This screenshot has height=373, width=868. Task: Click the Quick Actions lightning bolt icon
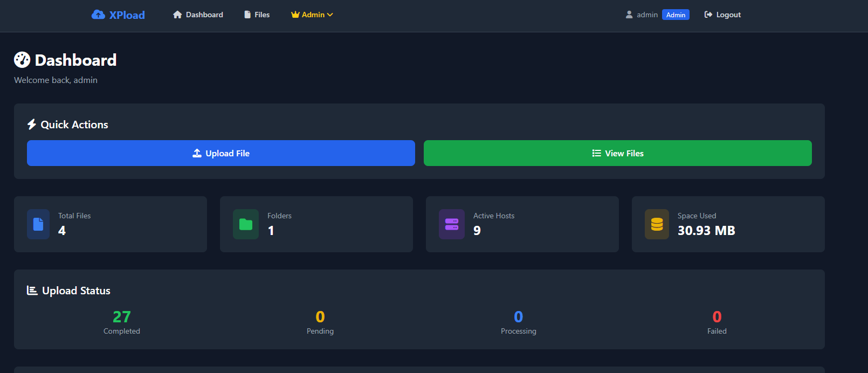32,125
